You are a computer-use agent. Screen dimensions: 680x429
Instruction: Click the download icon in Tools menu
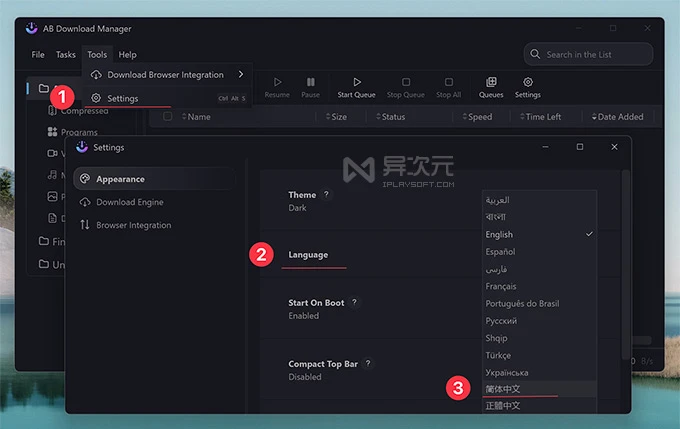[x=96, y=75]
